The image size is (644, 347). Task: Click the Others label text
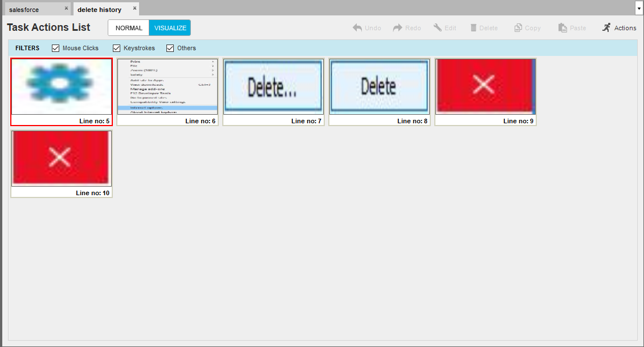[x=186, y=48]
